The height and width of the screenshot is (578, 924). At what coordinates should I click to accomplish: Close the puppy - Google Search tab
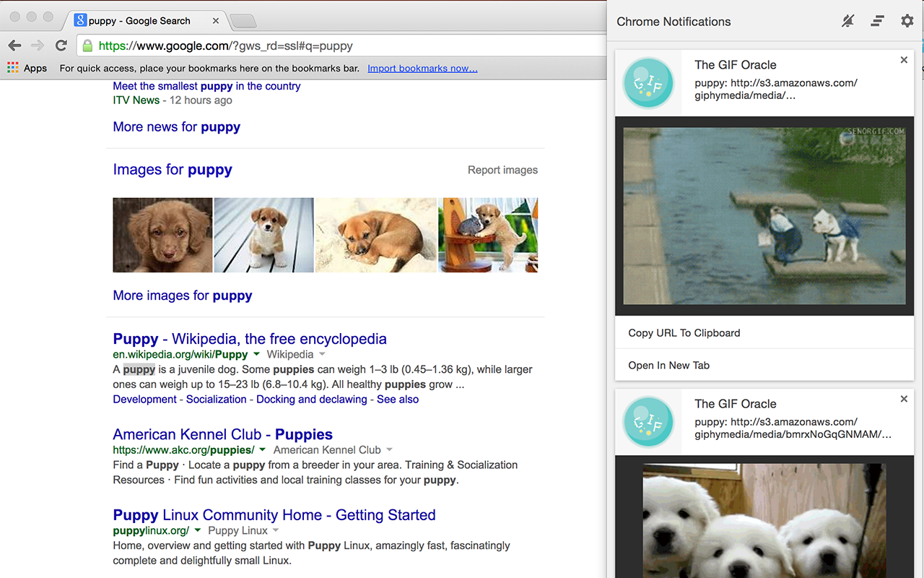215,21
